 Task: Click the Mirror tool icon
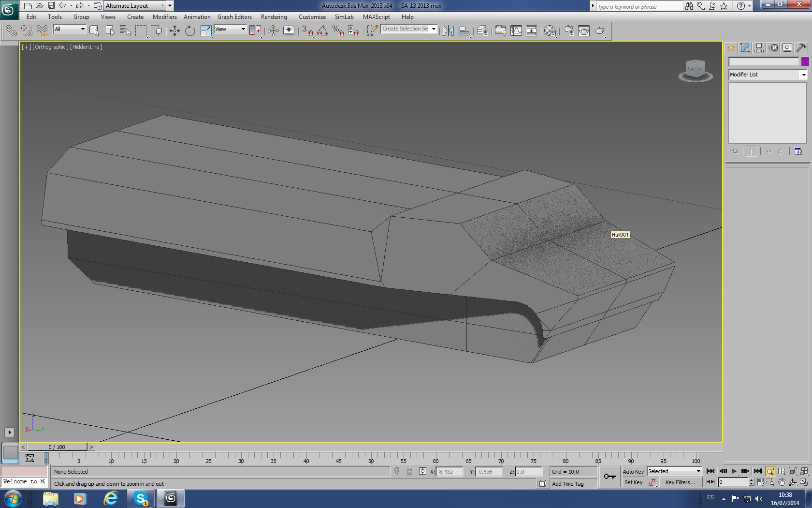pos(448,31)
